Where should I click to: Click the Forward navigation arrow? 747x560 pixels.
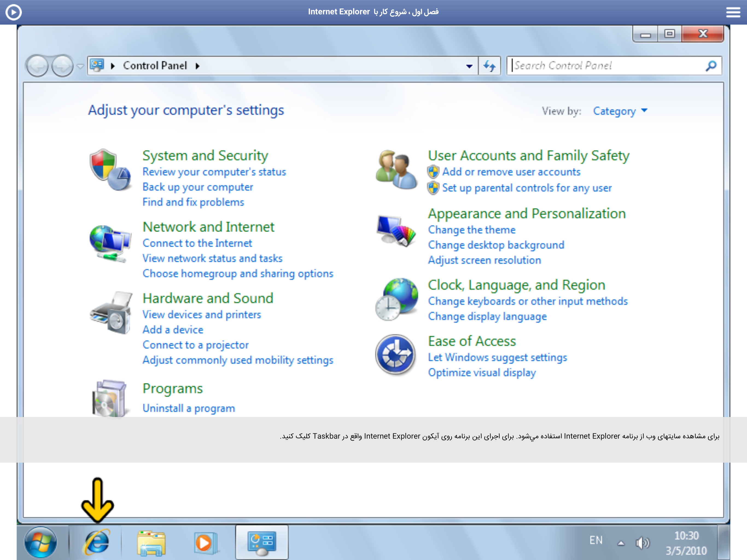(62, 66)
